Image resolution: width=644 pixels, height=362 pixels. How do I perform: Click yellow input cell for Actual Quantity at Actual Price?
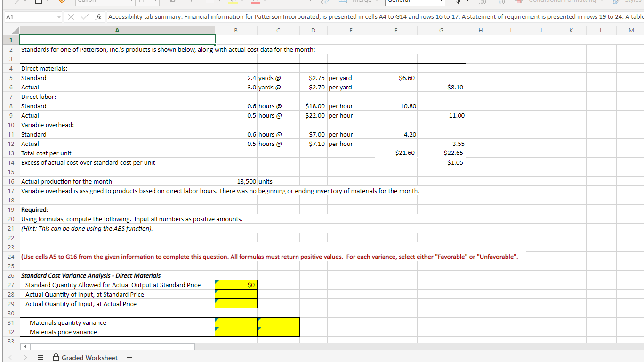(x=236, y=304)
